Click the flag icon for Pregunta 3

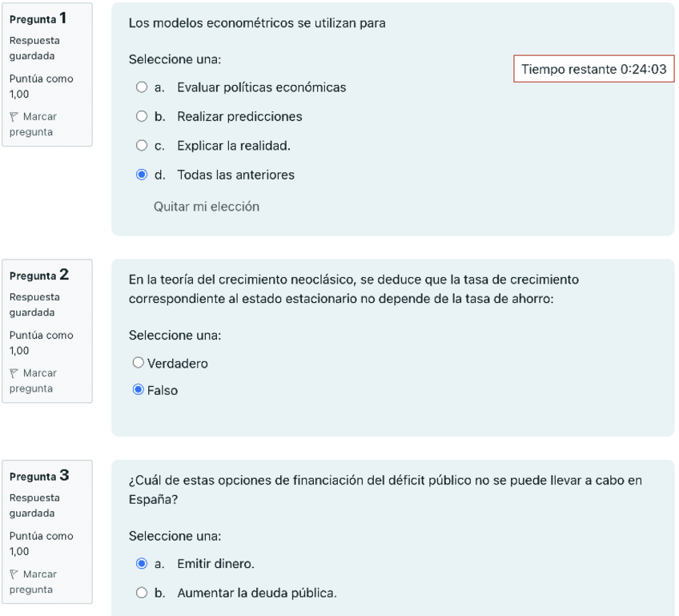[x=14, y=574]
